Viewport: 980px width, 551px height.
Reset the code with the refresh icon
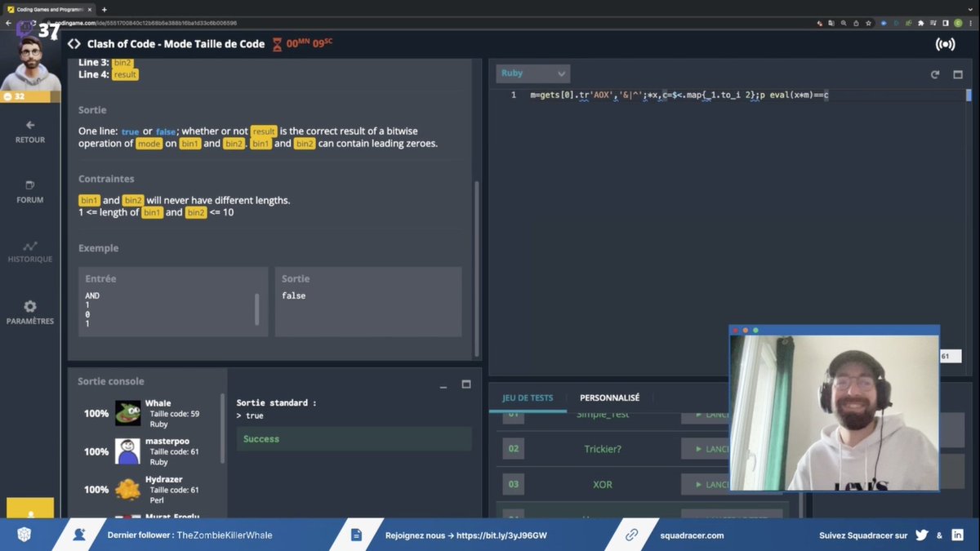click(x=935, y=74)
